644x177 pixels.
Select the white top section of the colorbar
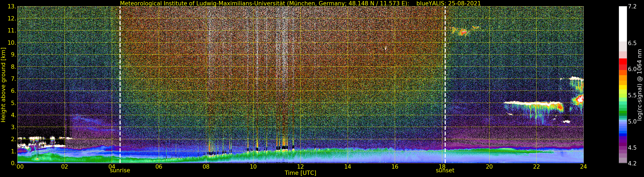click(x=623, y=23)
